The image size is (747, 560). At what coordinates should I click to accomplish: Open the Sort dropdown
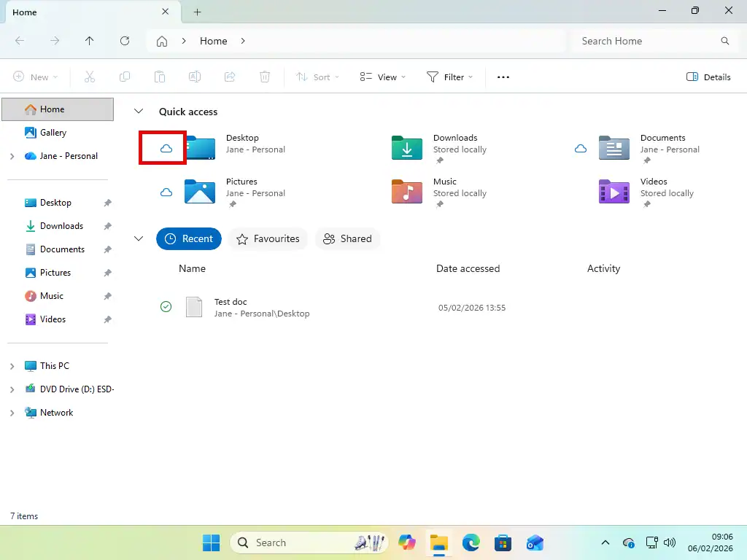tap(317, 77)
